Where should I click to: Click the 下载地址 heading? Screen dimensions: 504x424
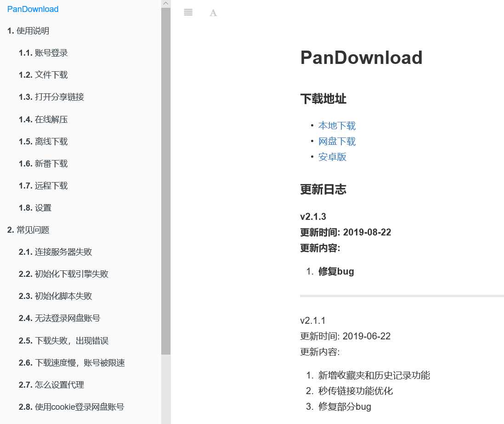[323, 99]
